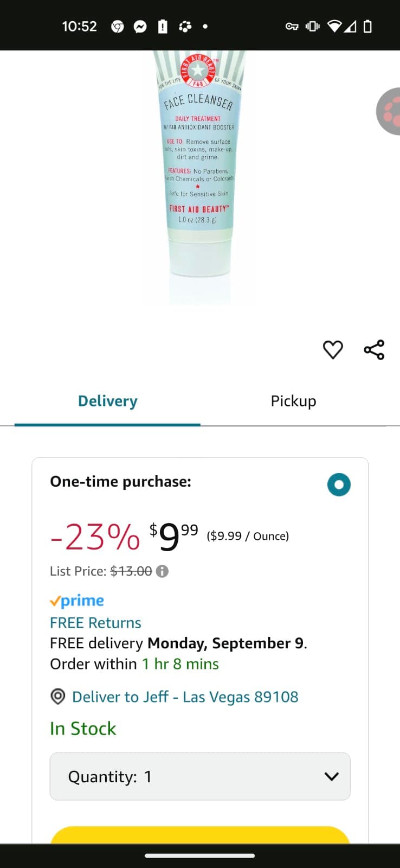Tap the Face Cleanser product image
The height and width of the screenshot is (868, 400).
pyautogui.click(x=199, y=174)
